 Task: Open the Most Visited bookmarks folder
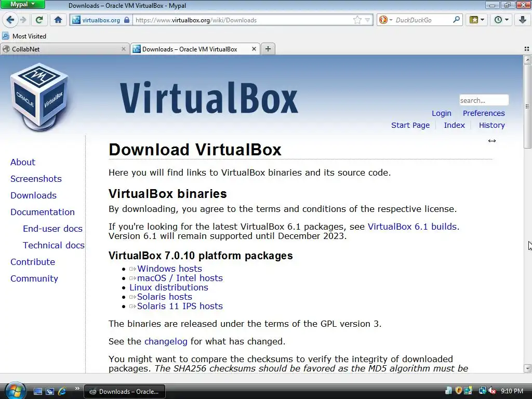click(24, 36)
